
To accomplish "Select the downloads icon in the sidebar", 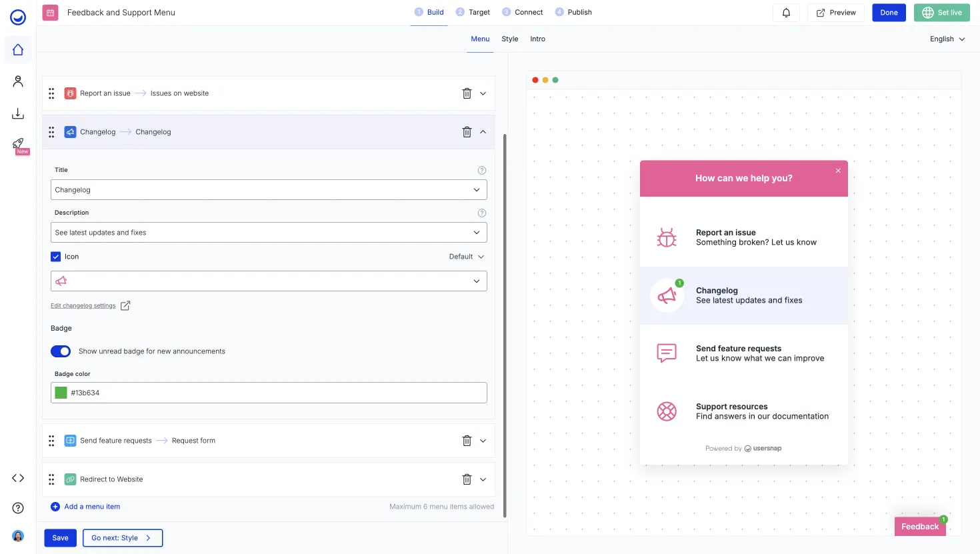I will (17, 113).
